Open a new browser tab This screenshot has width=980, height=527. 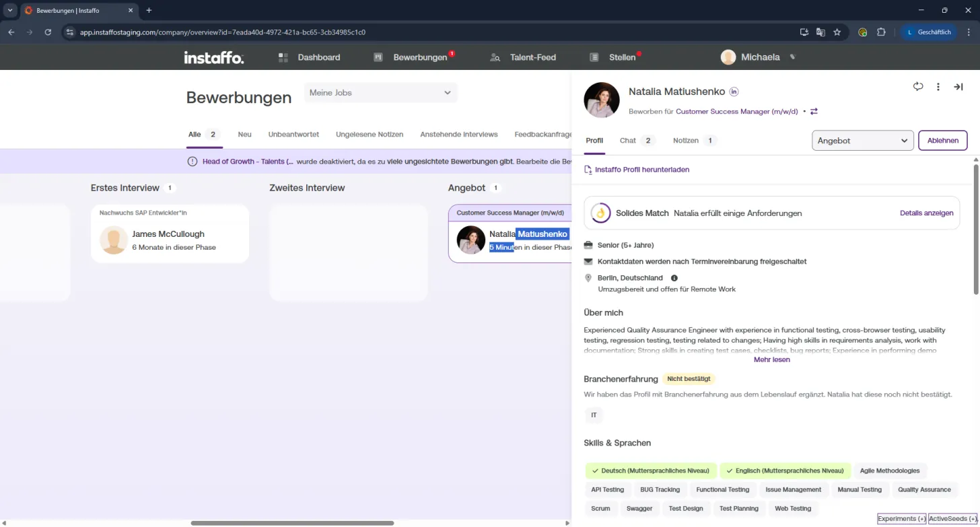149,10
